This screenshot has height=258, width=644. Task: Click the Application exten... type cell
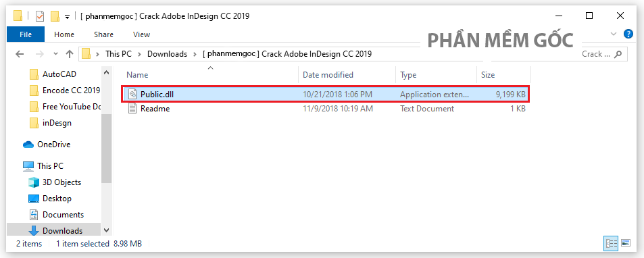[434, 95]
